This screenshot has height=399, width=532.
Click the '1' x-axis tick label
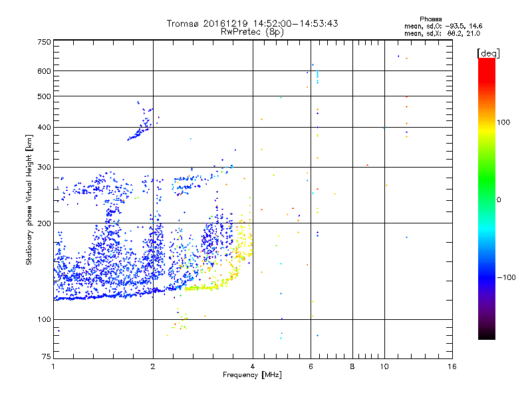[53, 366]
